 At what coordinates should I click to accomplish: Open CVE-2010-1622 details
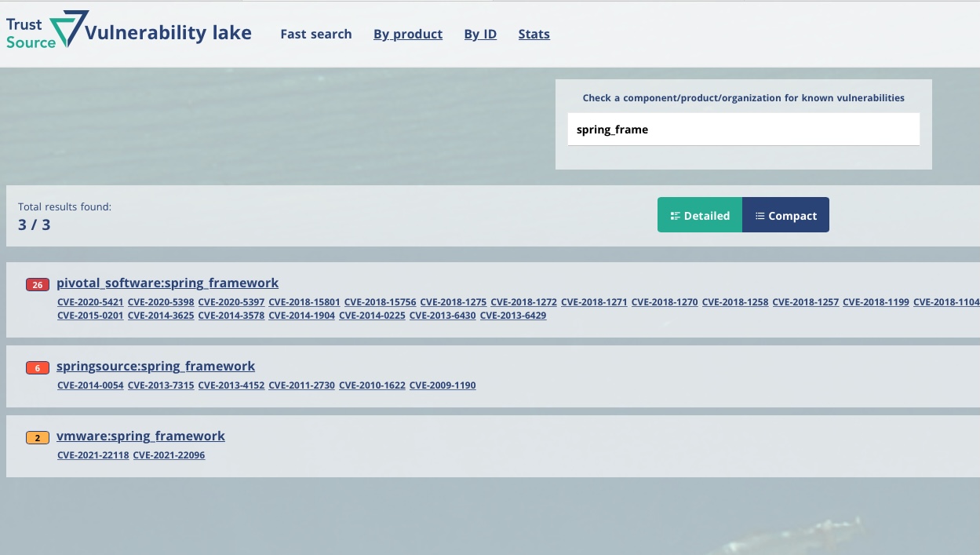click(x=372, y=385)
